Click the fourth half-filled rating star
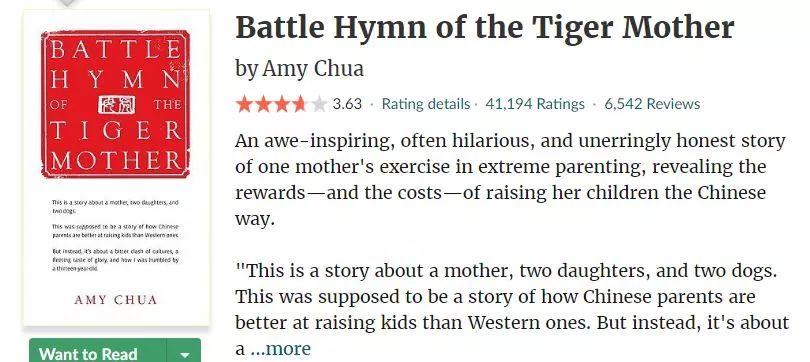 300,104
